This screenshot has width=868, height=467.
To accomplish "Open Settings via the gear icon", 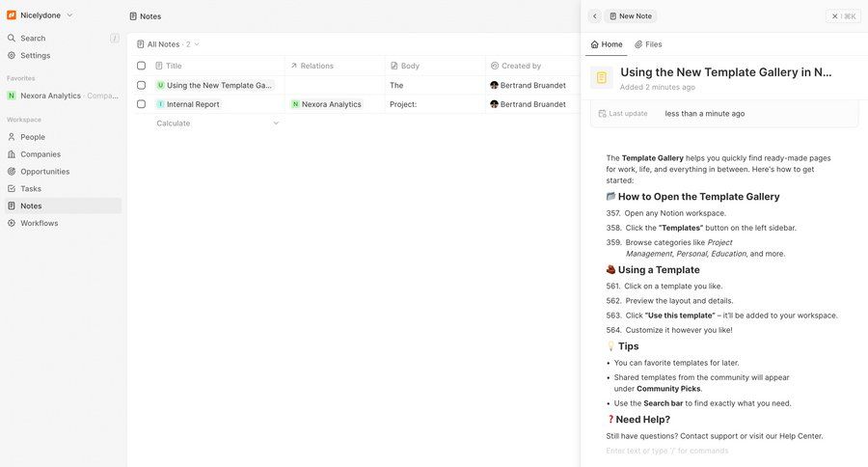I will click(x=11, y=55).
